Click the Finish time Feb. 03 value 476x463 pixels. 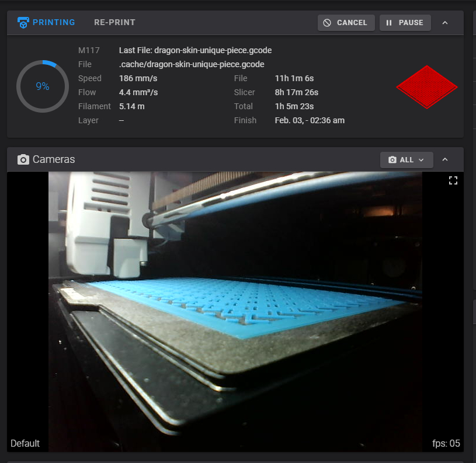click(310, 120)
